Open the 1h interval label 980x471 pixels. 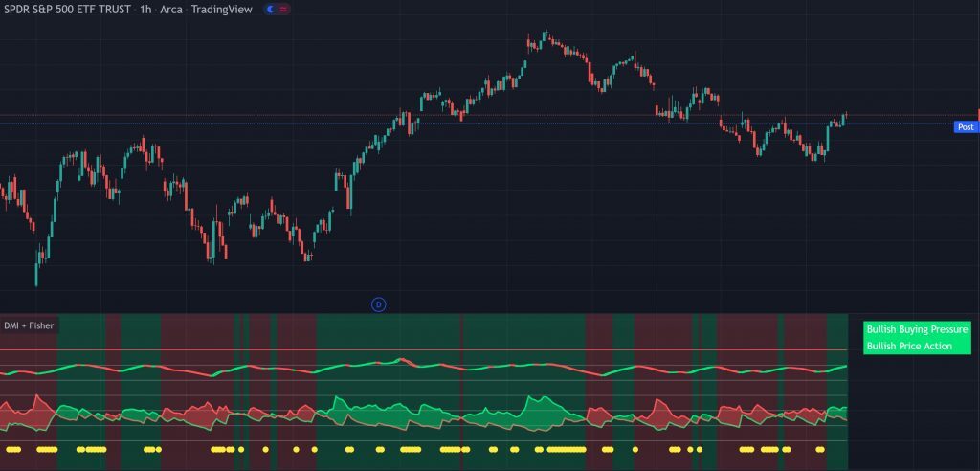tap(146, 9)
